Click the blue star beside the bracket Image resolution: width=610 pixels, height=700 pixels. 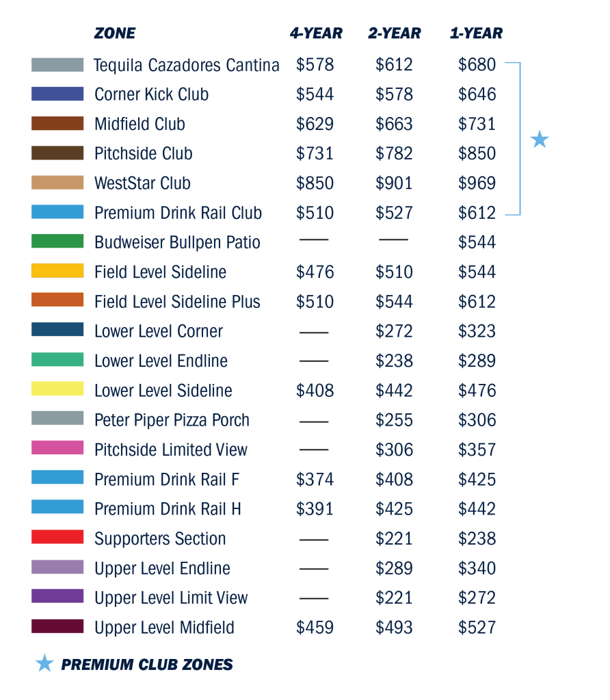point(540,140)
